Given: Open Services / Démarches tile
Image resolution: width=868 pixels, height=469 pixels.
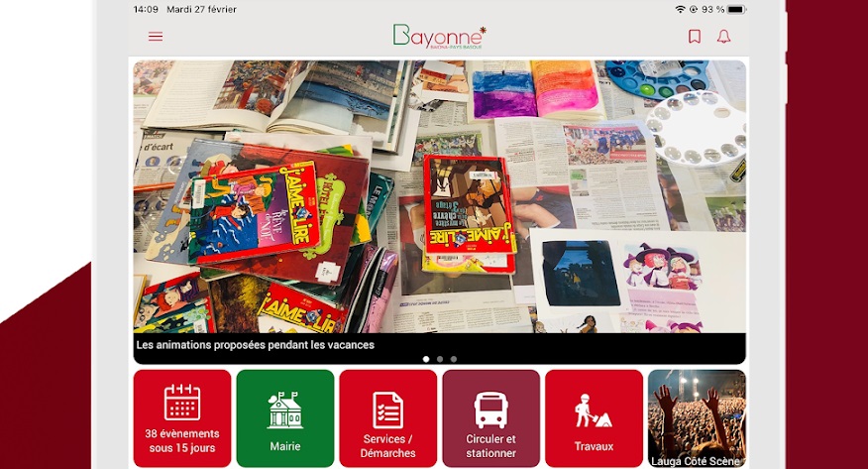Looking at the screenshot, I should (388, 418).
